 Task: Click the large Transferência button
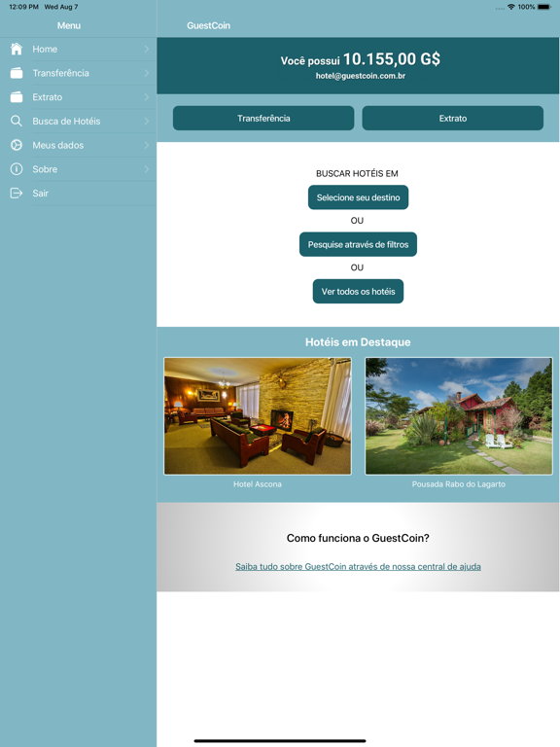coord(263,118)
